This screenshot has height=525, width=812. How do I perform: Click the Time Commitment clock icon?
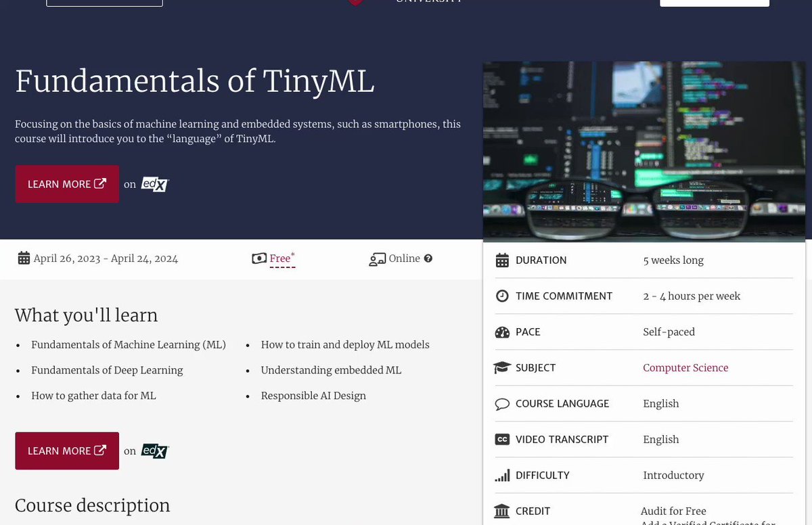pyautogui.click(x=502, y=296)
